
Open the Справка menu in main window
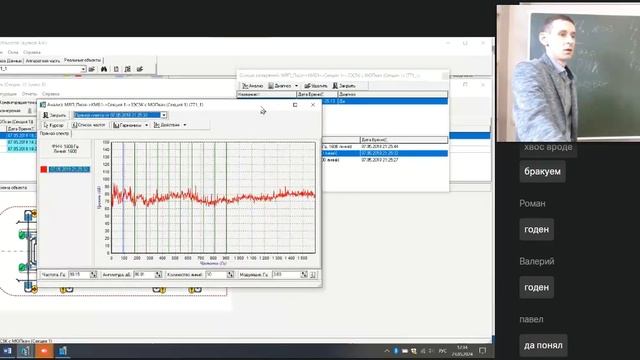[32, 52]
